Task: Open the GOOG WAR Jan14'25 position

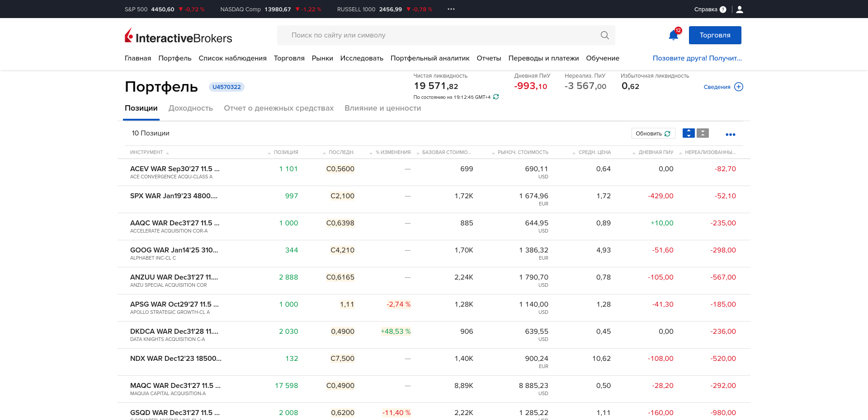Action: click(x=174, y=250)
